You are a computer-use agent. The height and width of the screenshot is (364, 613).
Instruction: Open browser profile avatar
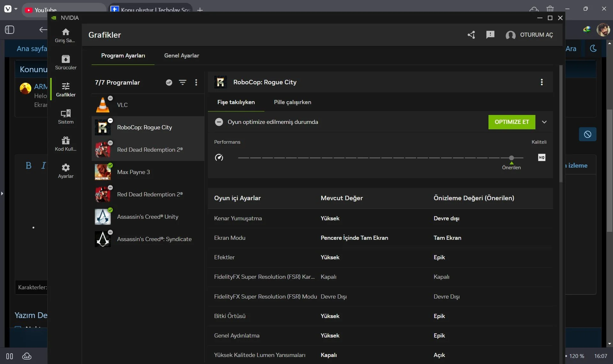[x=603, y=30]
